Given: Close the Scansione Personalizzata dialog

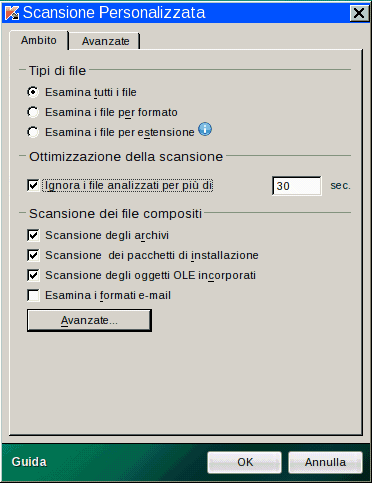Looking at the screenshot, I should [359, 13].
